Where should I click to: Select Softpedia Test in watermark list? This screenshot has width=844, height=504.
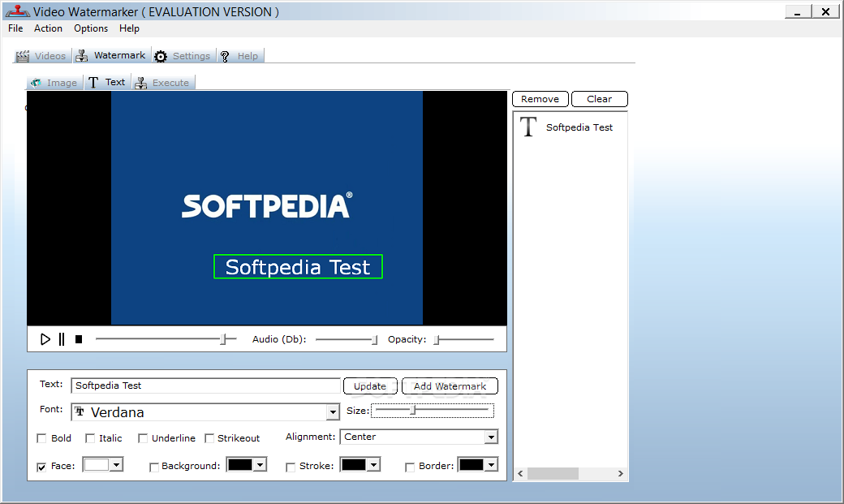(x=579, y=127)
